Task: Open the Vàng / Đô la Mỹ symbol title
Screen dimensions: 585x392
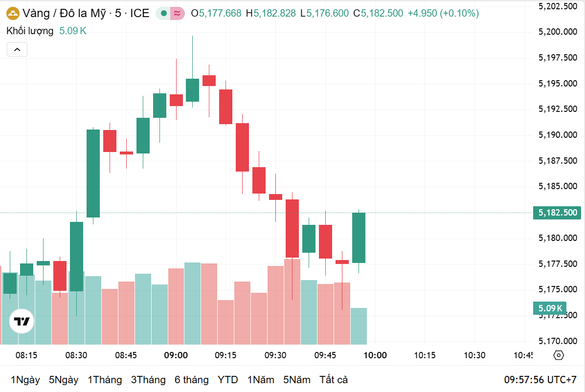Action: coord(86,13)
